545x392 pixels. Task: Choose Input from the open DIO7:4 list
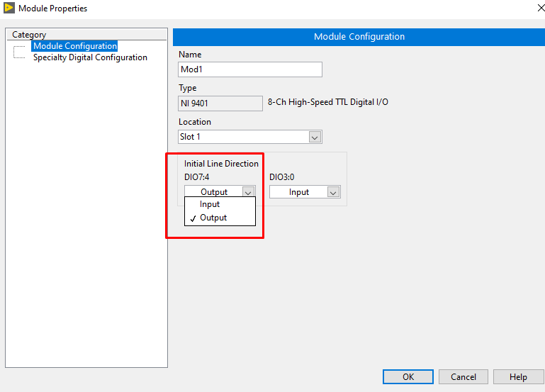pos(210,204)
